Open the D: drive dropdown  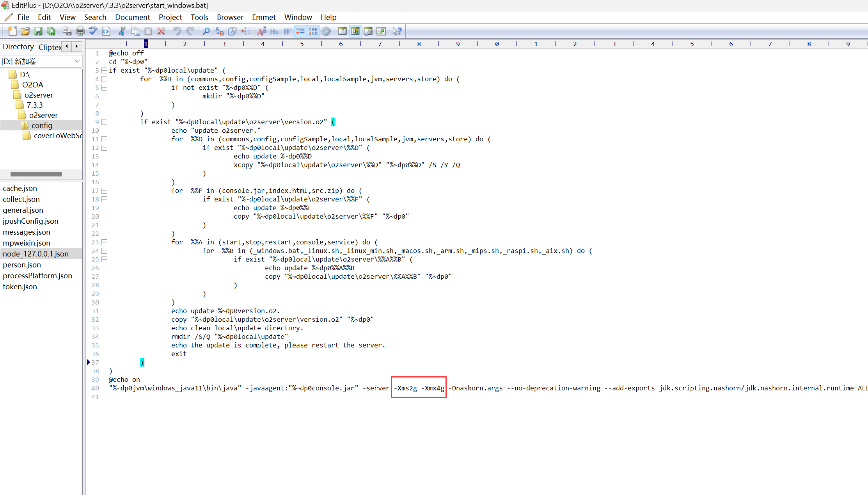point(77,61)
